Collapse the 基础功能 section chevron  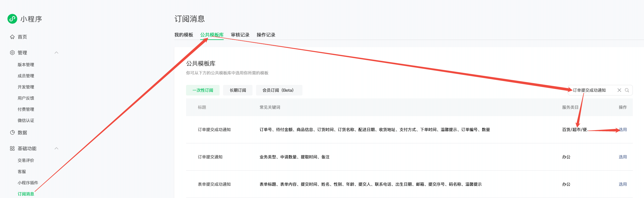pos(56,148)
